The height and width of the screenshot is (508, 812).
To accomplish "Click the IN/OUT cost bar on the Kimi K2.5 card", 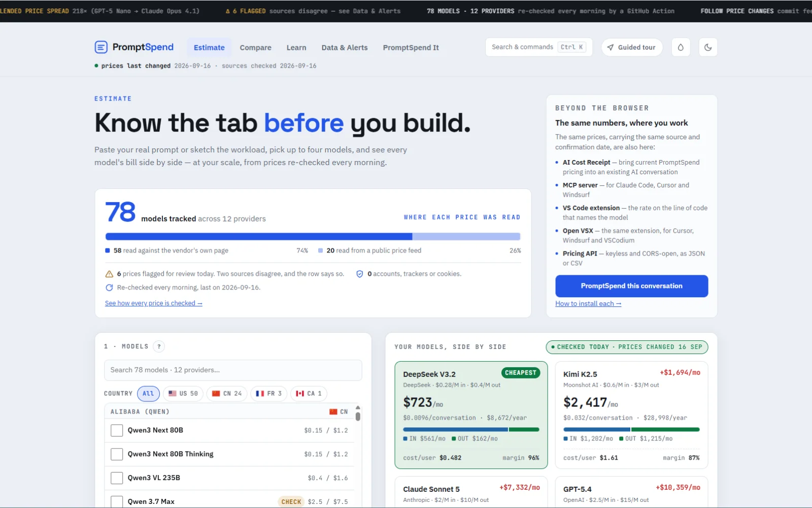I will coord(631,430).
